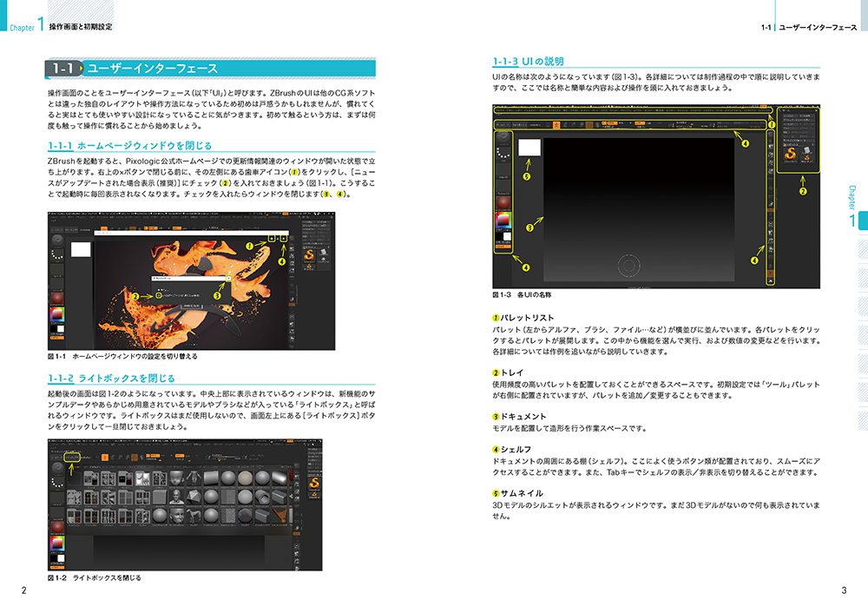Viewport: 868px width, 613px height.
Task: Click the gear icon on the homepage window
Action: pos(271,237)
